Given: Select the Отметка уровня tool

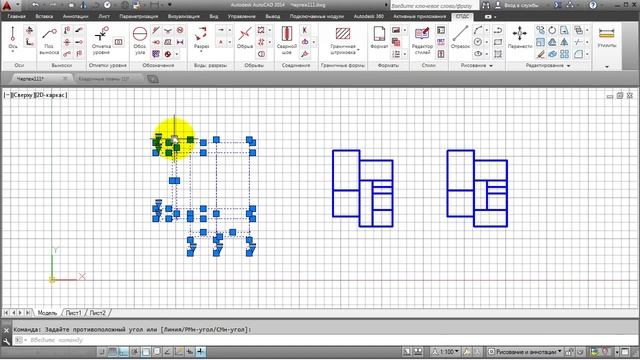Looking at the screenshot, I should [101, 40].
